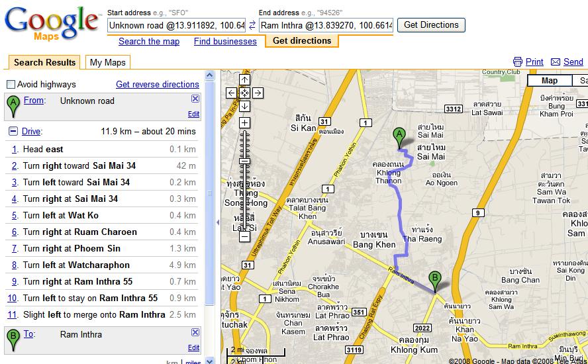Click the top of zoom slider track
The height and width of the screenshot is (364, 588).
point(244,132)
